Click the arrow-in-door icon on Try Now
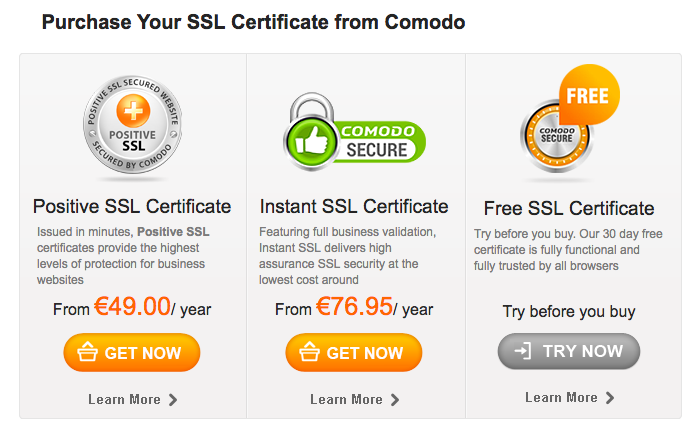The width and height of the screenshot is (692, 427). click(523, 351)
